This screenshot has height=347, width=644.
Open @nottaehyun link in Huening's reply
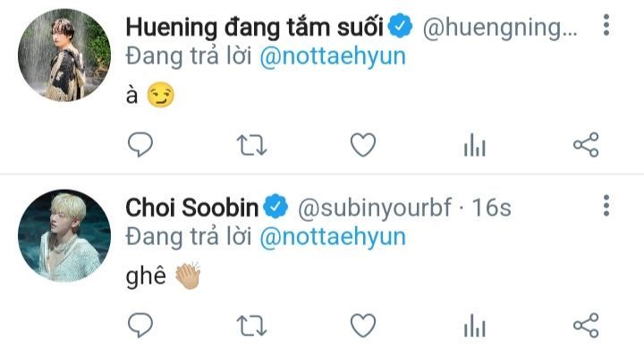[x=333, y=56]
